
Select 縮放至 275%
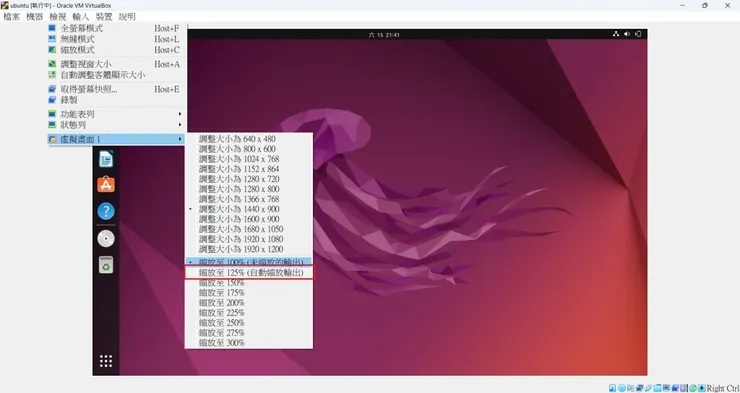(x=249, y=333)
